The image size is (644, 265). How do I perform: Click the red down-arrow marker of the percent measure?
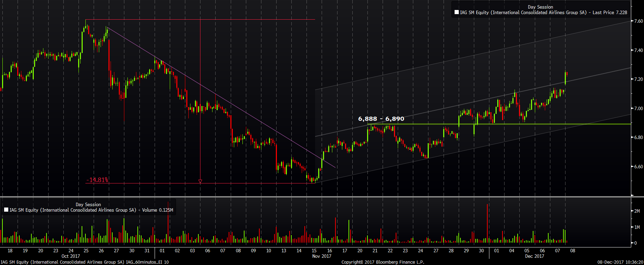tap(200, 181)
